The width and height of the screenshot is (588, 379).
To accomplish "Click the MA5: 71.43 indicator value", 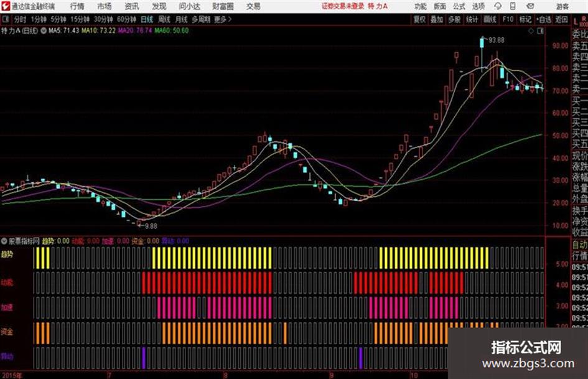I will pos(63,30).
